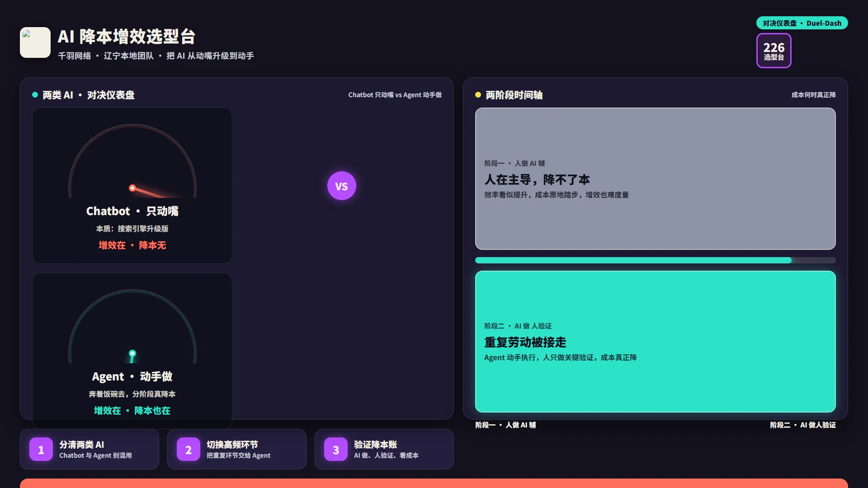Click the 两阶段时间轴 heading
The image size is (868, 488).
click(x=514, y=95)
